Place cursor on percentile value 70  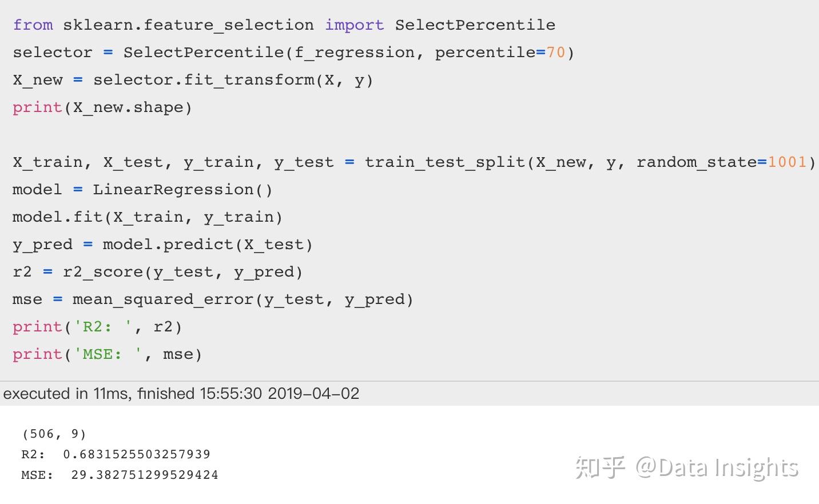(x=555, y=53)
